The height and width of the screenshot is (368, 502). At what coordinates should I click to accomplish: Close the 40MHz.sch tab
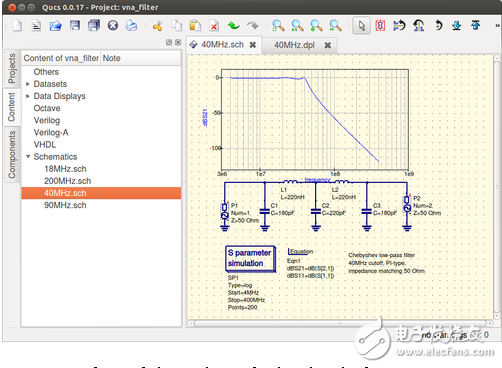pos(253,45)
